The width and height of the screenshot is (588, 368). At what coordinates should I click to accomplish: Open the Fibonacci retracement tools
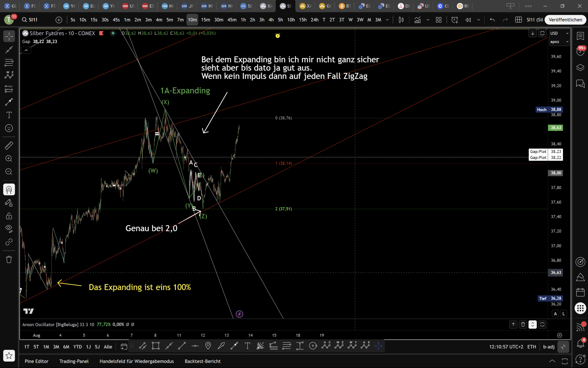click(9, 63)
